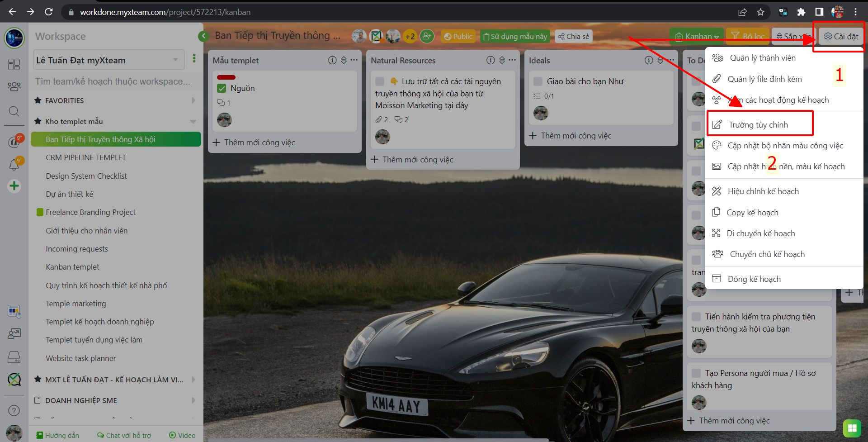Open the Cài đặt settings menu

(x=840, y=36)
